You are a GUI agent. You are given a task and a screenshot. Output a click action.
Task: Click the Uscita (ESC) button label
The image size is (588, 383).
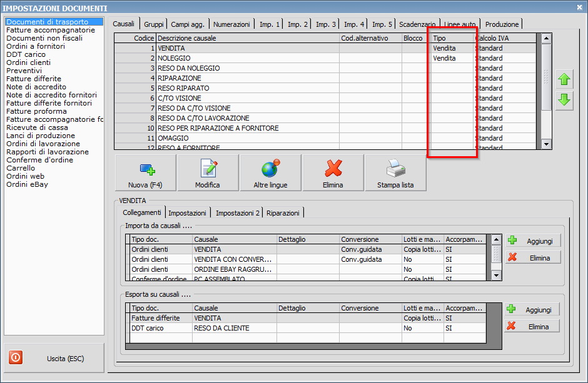(x=65, y=359)
